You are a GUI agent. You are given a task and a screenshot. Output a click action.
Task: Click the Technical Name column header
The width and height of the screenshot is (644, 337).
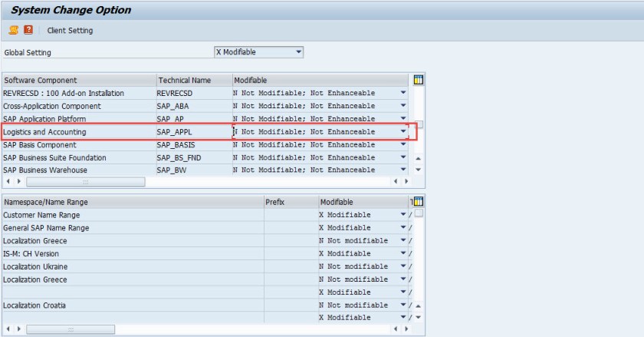pyautogui.click(x=193, y=81)
